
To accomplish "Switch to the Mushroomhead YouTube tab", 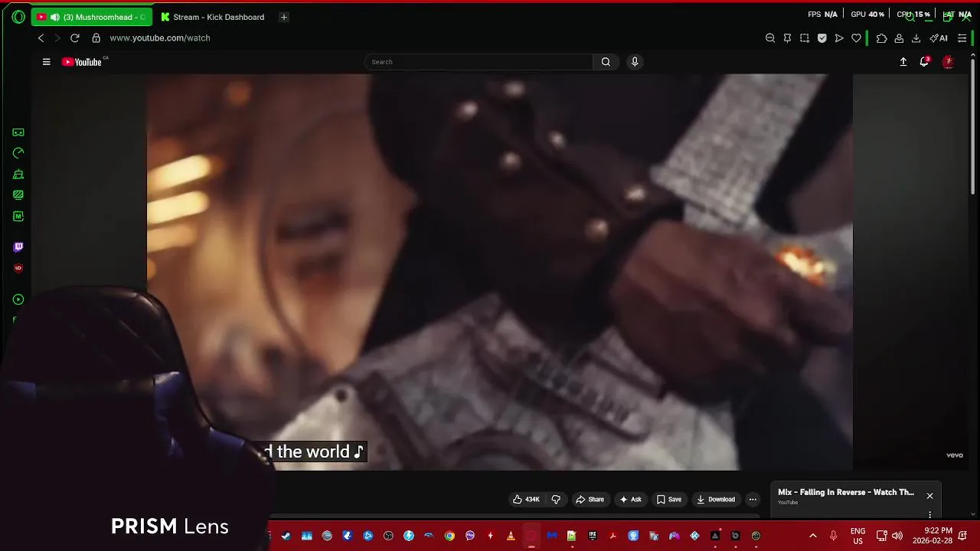I will (x=91, y=17).
